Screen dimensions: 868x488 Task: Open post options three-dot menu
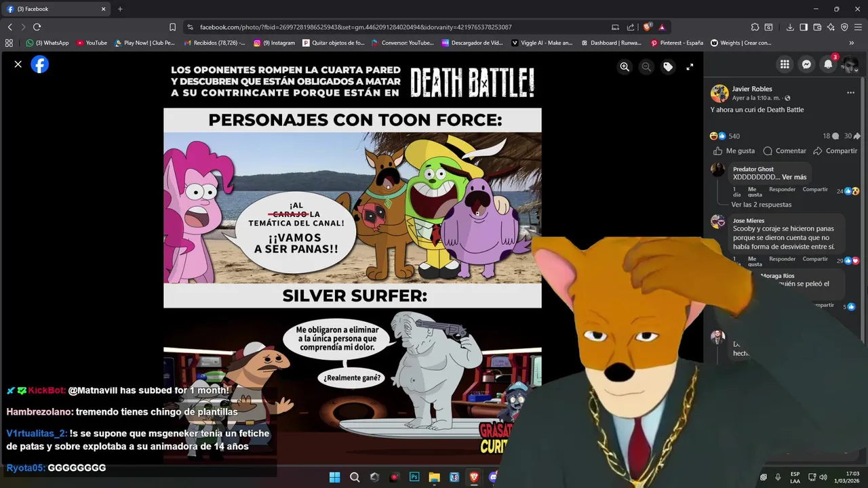pos(850,93)
